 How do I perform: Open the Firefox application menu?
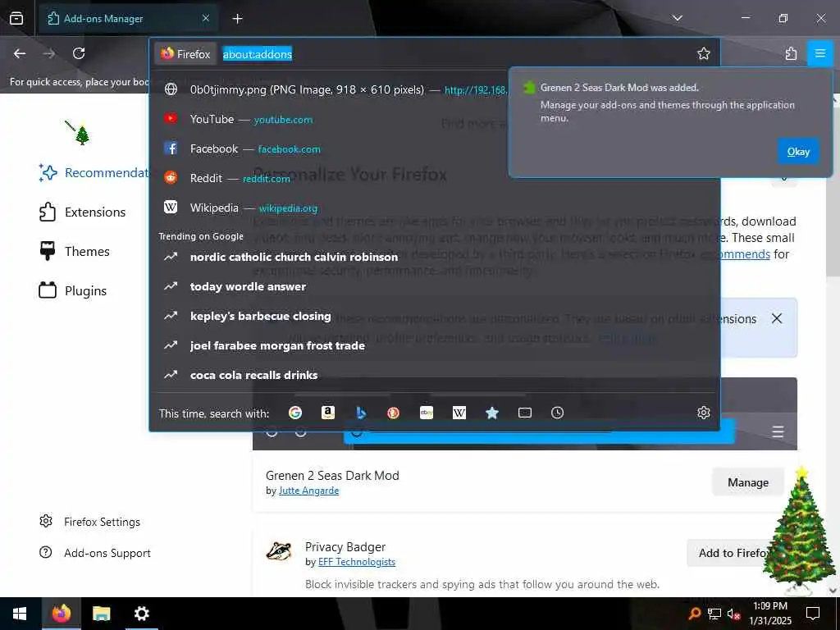tap(819, 53)
